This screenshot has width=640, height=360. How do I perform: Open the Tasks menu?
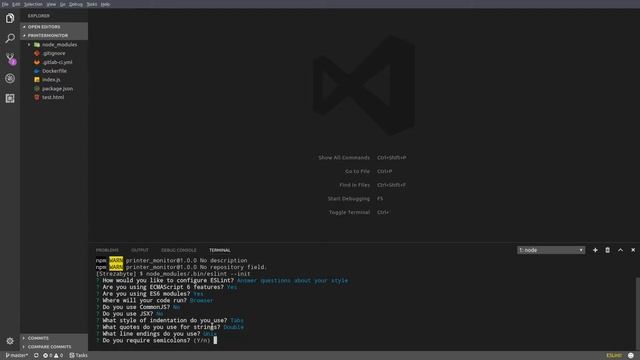pos(92,4)
